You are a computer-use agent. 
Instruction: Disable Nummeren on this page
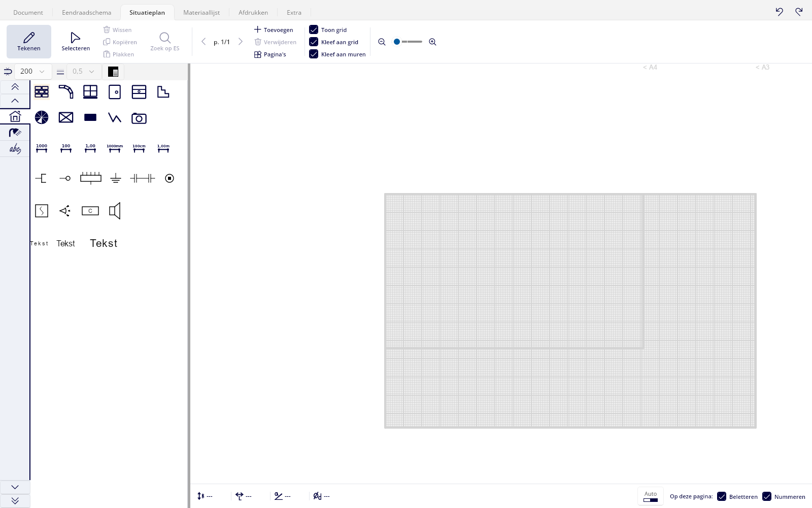point(767,496)
